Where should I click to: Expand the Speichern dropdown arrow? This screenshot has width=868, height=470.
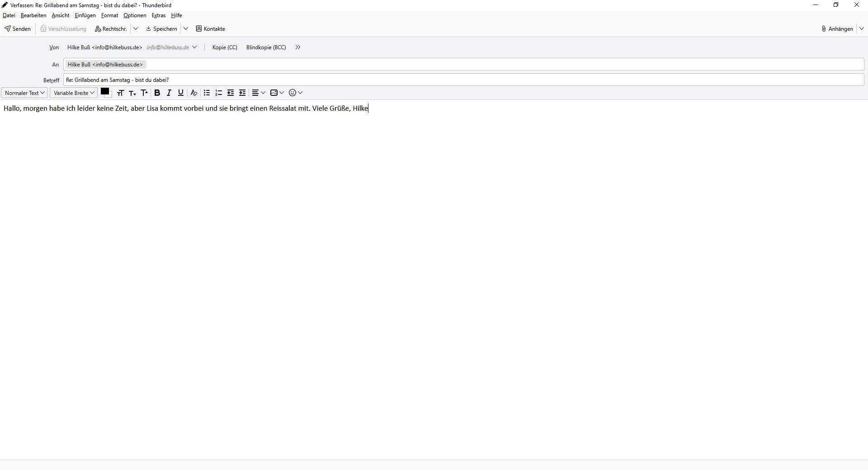[186, 29]
